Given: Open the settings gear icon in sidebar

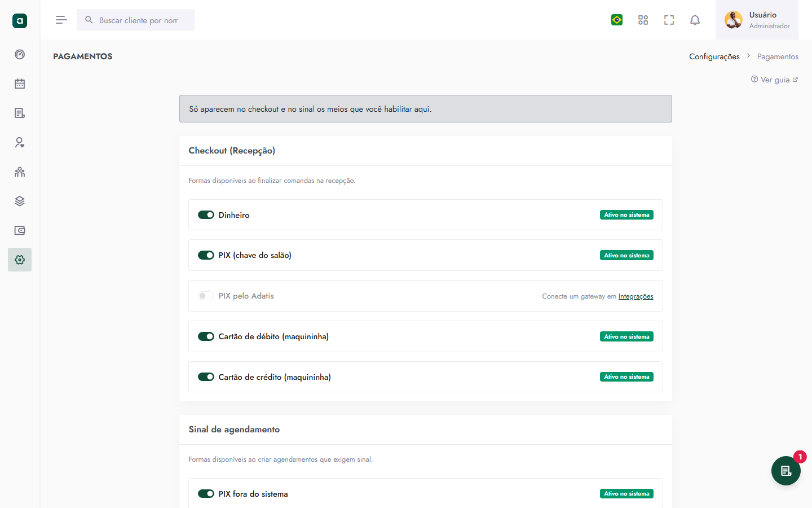Looking at the screenshot, I should [x=20, y=260].
